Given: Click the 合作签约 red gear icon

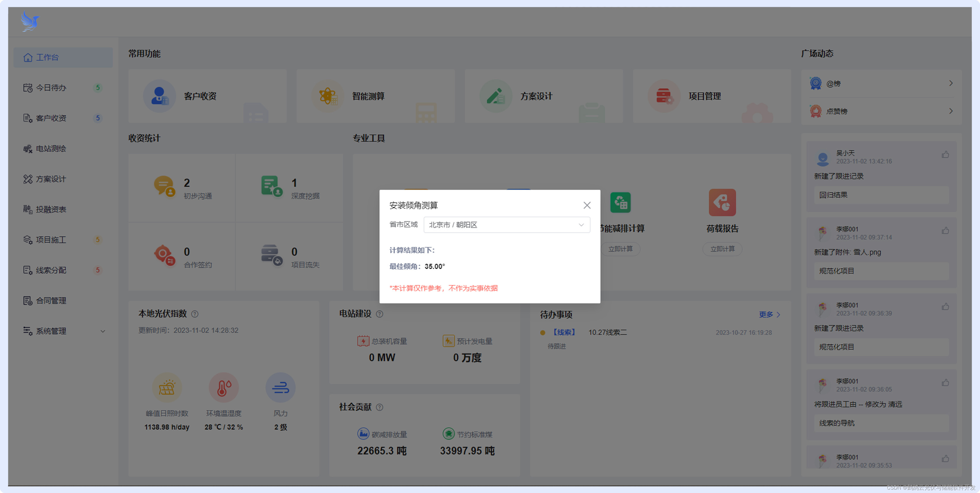Looking at the screenshot, I should coord(164,255).
